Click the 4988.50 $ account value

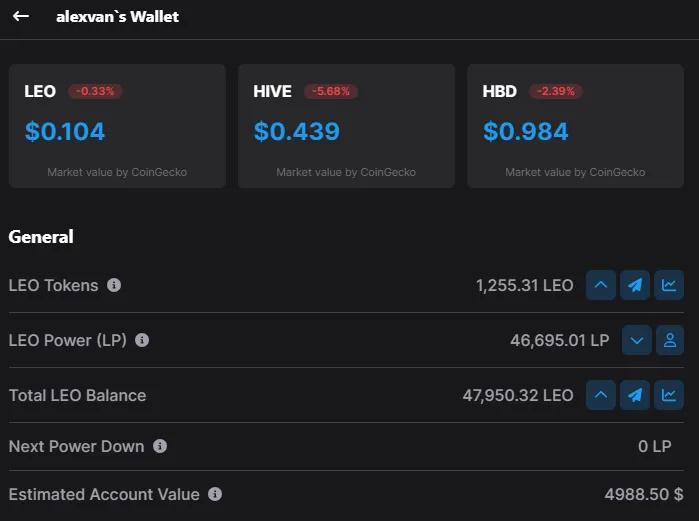point(644,494)
